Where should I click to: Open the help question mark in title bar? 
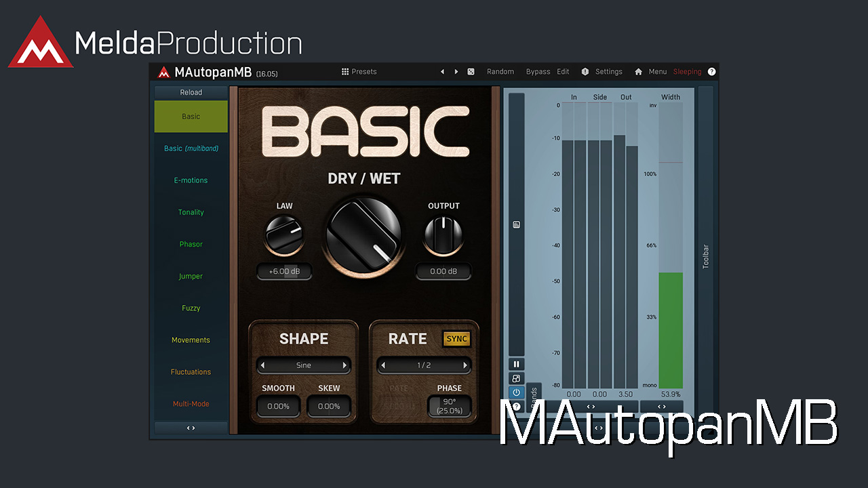711,72
